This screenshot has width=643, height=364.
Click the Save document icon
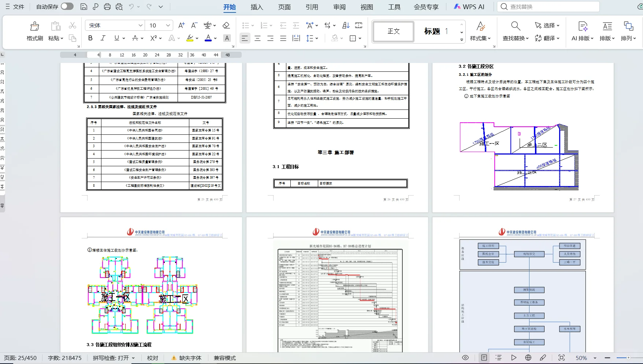point(84,7)
